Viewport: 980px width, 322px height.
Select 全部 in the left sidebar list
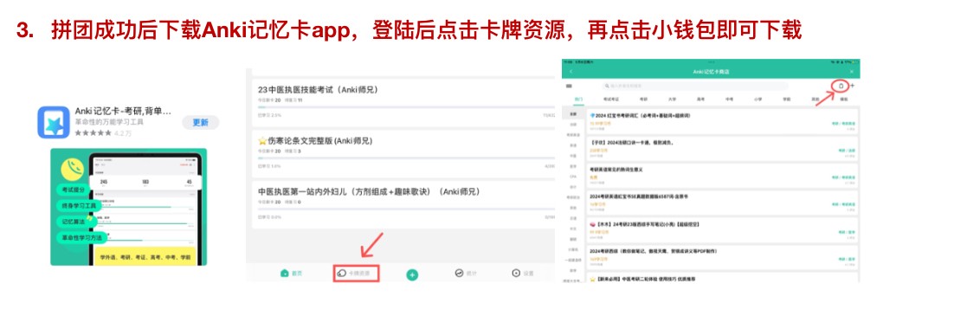pyautogui.click(x=573, y=115)
